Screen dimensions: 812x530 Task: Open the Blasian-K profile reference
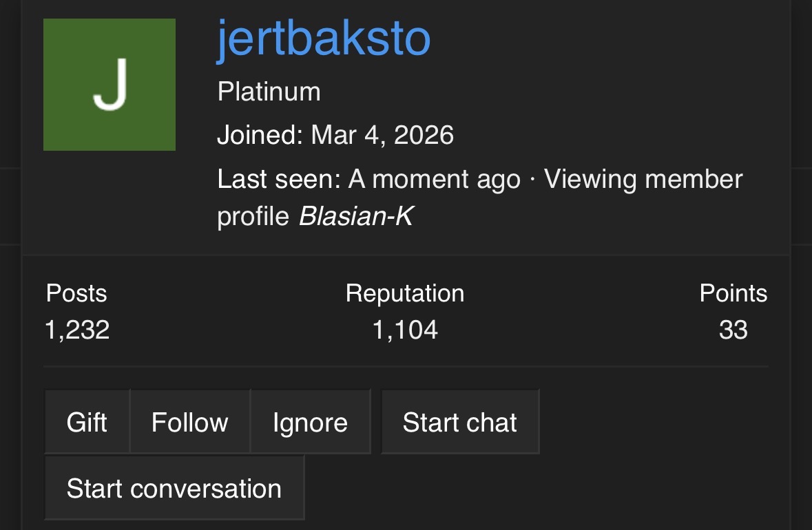[x=357, y=216]
